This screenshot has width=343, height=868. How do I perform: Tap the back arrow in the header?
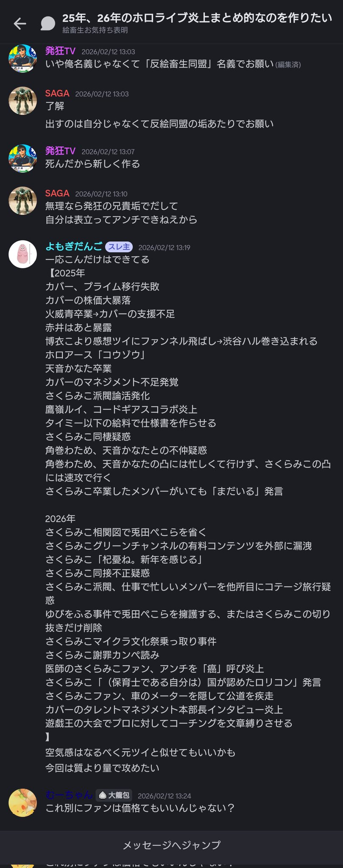[20, 24]
